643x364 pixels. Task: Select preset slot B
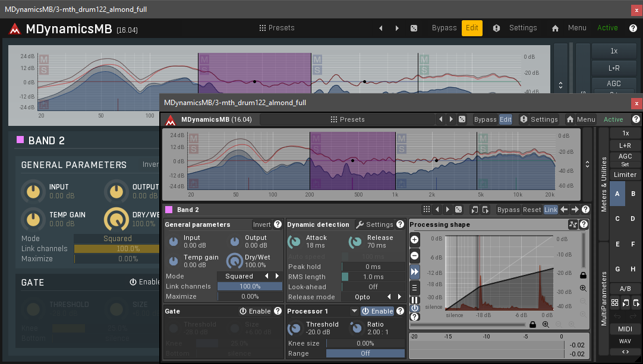click(633, 194)
